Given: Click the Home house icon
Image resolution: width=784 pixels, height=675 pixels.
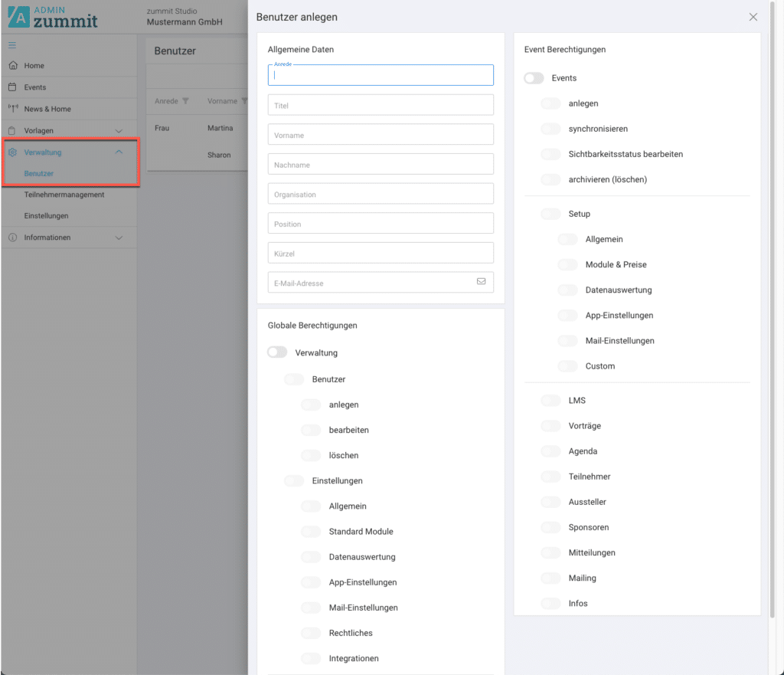Looking at the screenshot, I should [x=12, y=66].
